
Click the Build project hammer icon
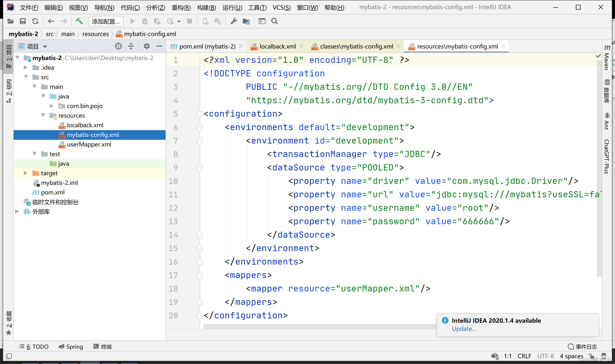(79, 21)
